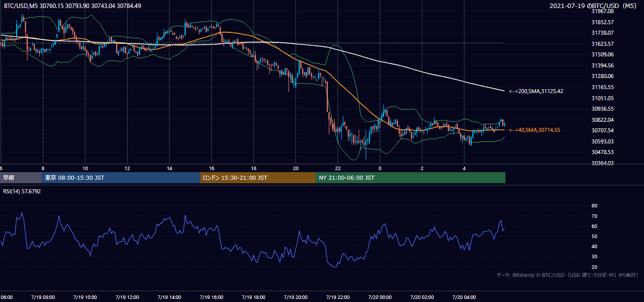The image size is (644, 302).
Task: Select the NY 21:00-06:00 JST session bar
Action: tap(411, 178)
